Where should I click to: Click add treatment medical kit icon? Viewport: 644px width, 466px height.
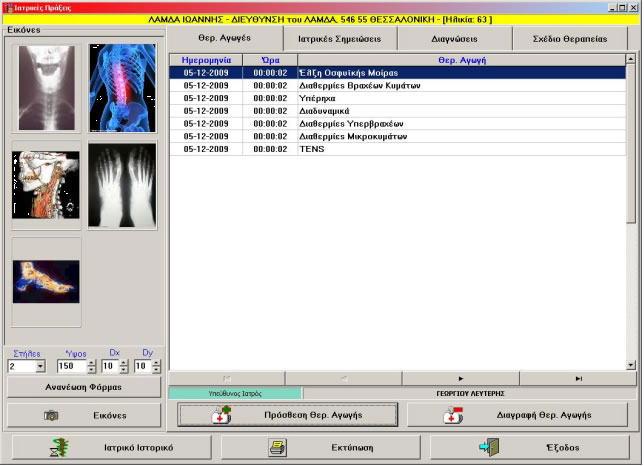point(221,415)
